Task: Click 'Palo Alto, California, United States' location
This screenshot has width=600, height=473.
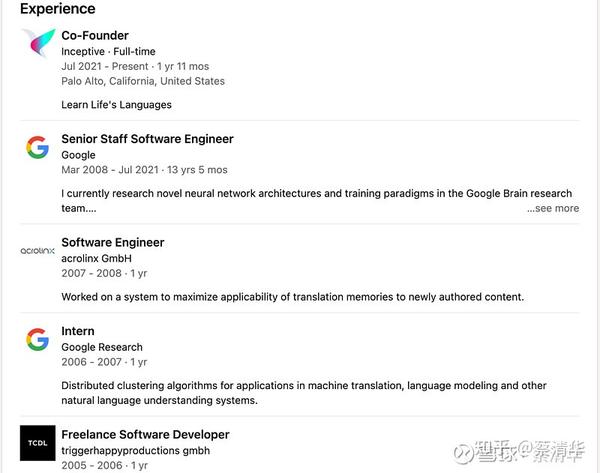Action: (143, 81)
